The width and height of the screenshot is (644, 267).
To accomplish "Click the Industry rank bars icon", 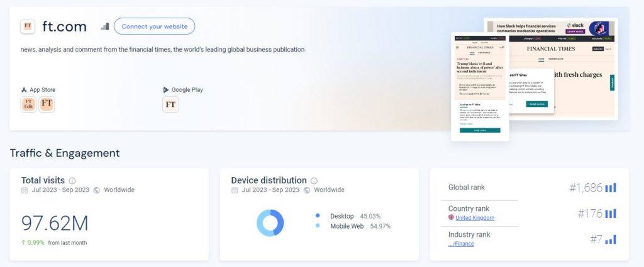I will coord(611,239).
